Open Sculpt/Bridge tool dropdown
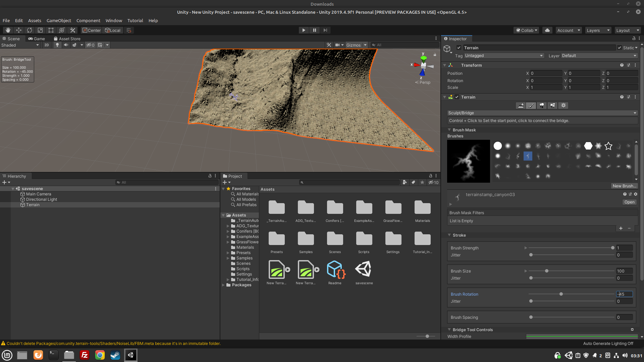The width and height of the screenshot is (644, 362). coord(542,113)
